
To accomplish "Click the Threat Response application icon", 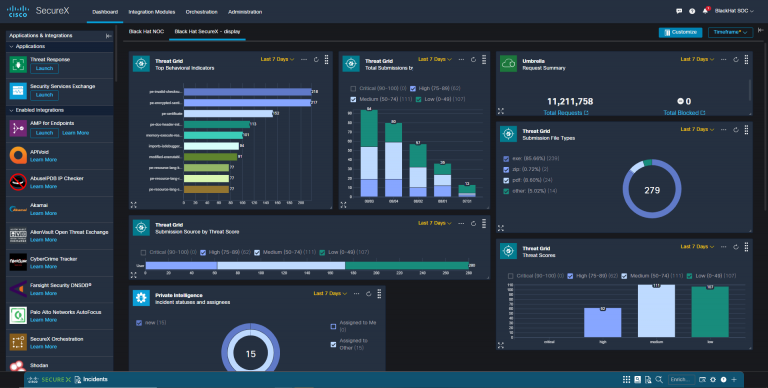I will pos(18,64).
